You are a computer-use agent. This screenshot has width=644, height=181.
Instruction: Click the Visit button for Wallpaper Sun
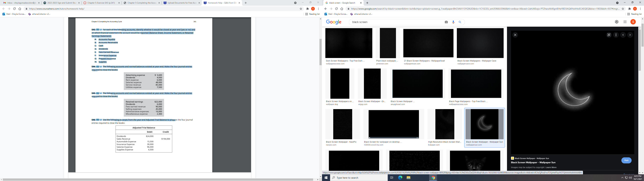tap(626, 161)
